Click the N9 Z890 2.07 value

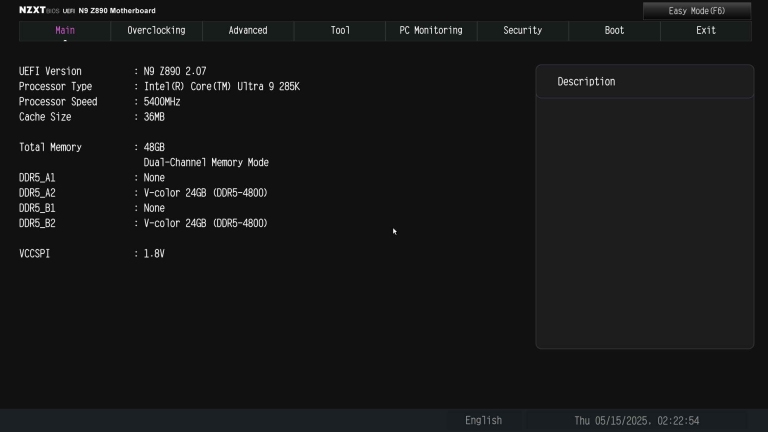(175, 72)
